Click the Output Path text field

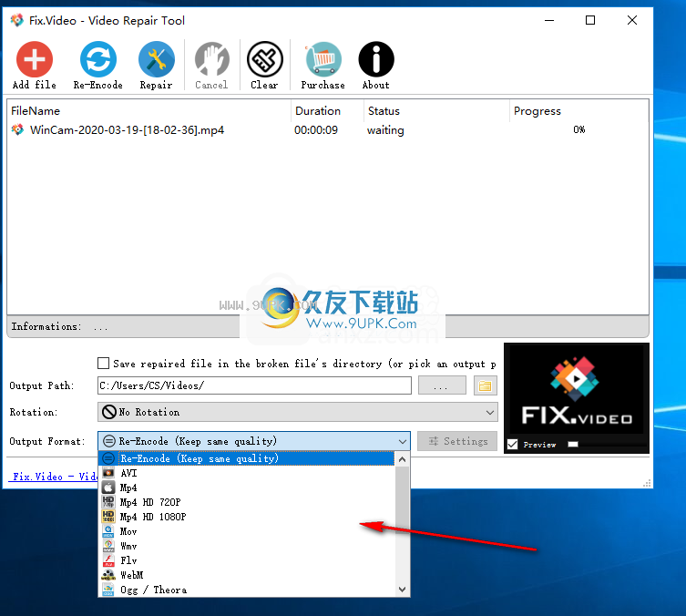pos(254,385)
